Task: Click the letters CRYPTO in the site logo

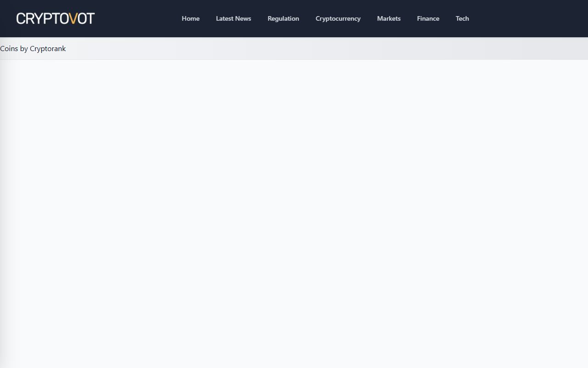Action: 41,18
